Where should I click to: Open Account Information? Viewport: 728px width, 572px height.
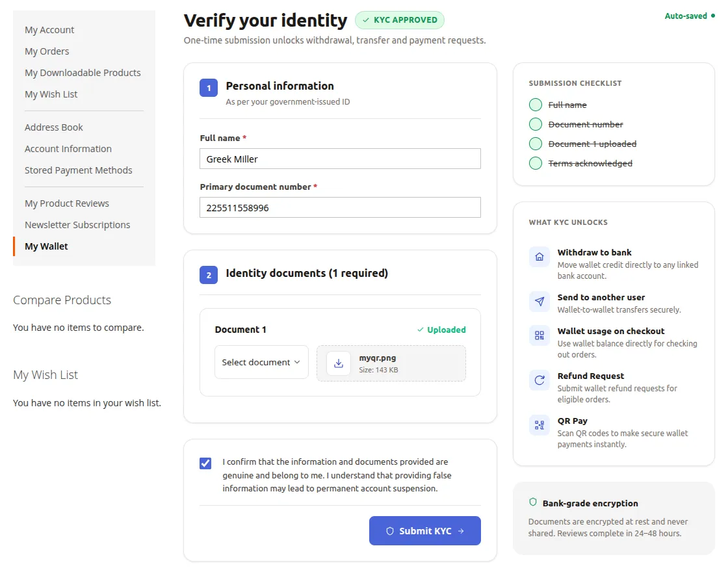click(68, 149)
